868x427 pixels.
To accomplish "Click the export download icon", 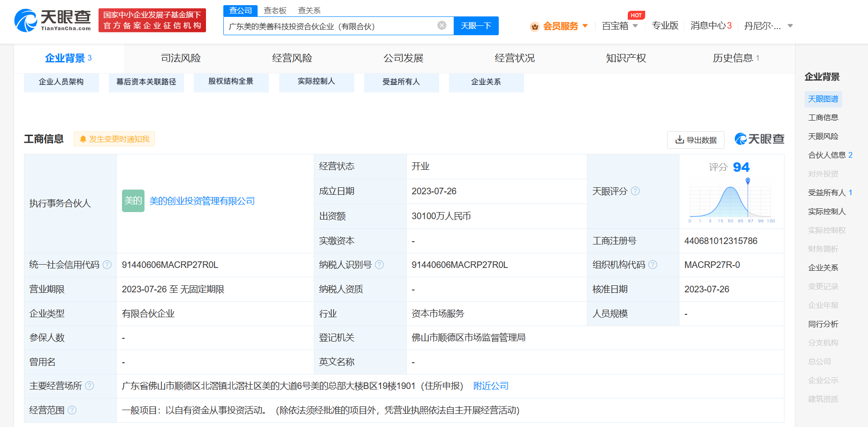I will coord(679,139).
